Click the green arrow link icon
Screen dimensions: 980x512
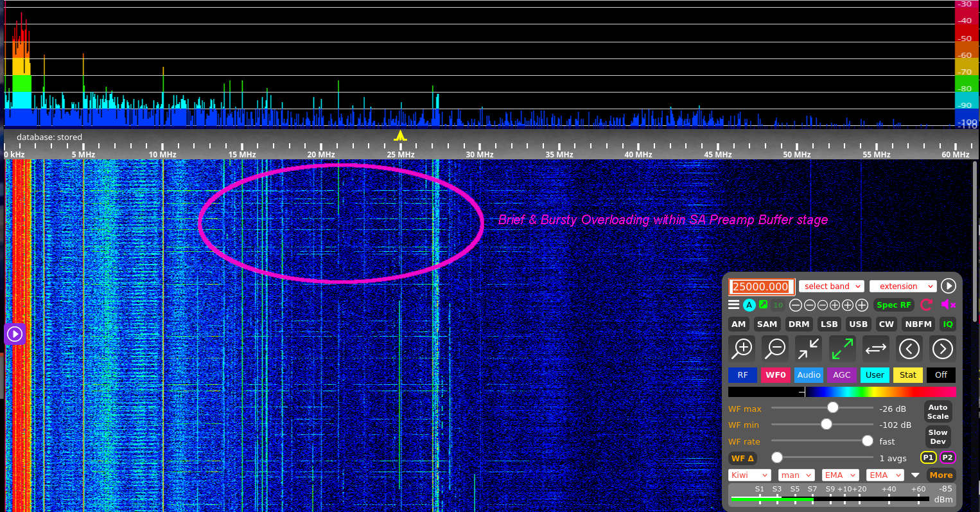tap(763, 305)
